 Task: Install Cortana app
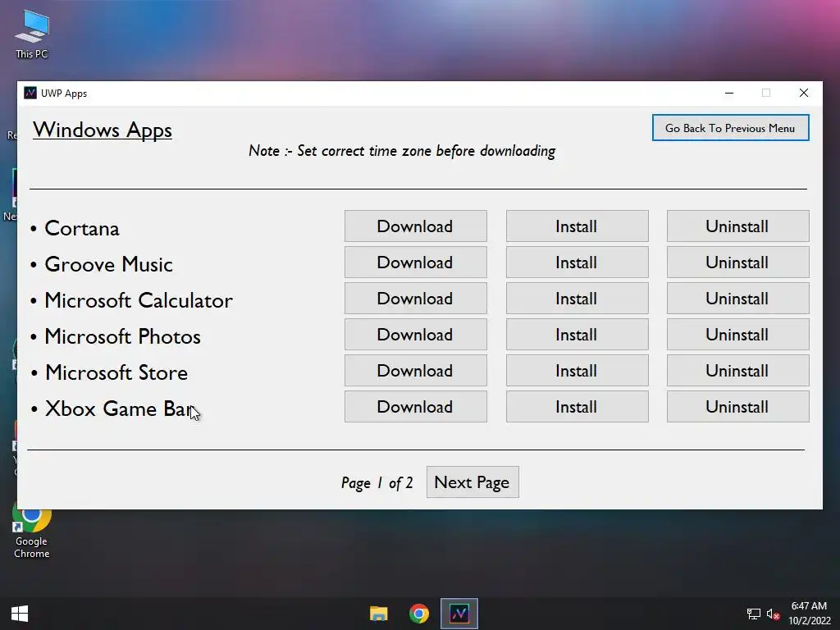[577, 226]
